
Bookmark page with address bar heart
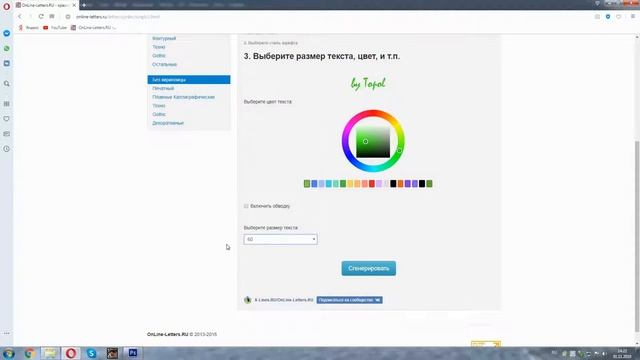tap(619, 17)
